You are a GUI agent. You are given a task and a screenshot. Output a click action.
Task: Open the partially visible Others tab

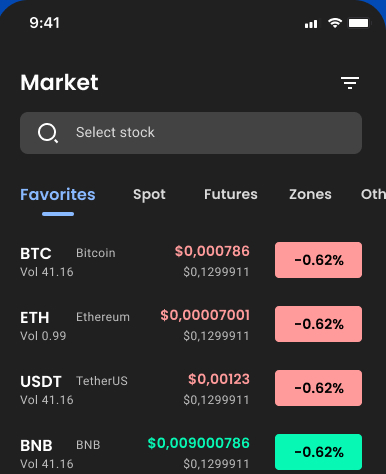[x=373, y=194]
